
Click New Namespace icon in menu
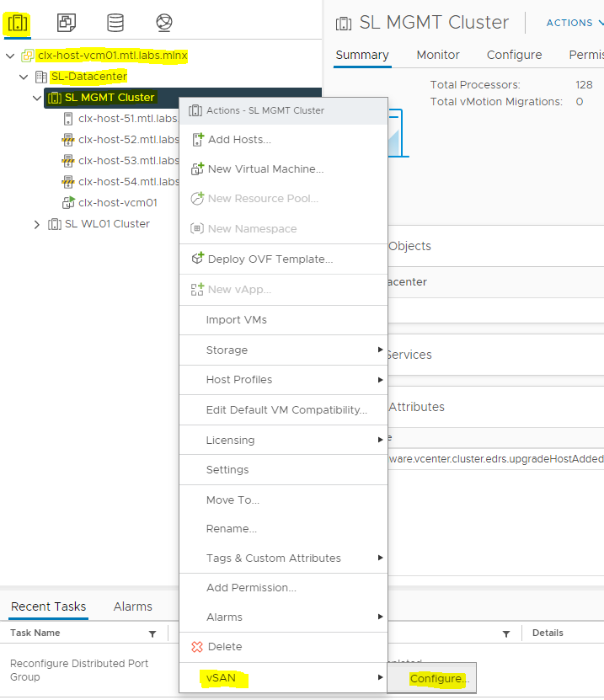point(197,228)
